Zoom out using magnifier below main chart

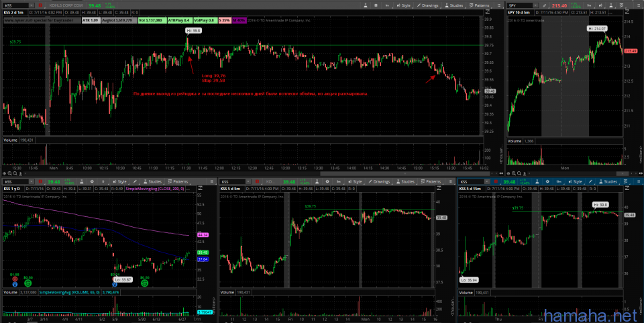click(x=15, y=174)
